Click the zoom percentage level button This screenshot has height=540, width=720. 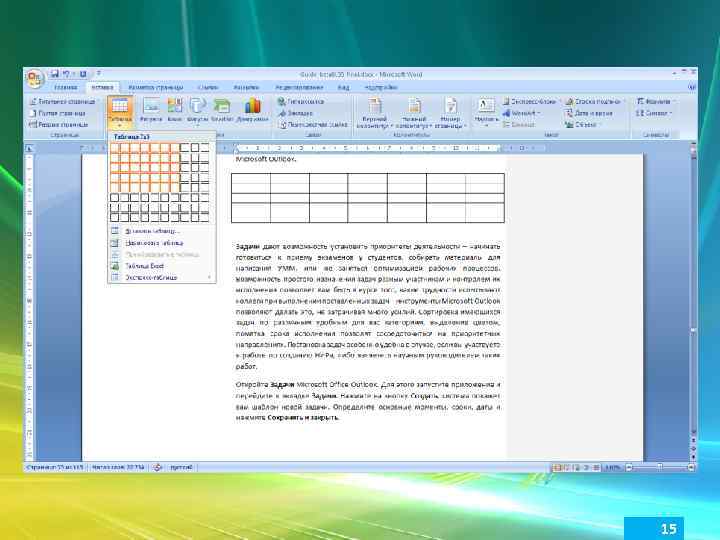pos(612,467)
